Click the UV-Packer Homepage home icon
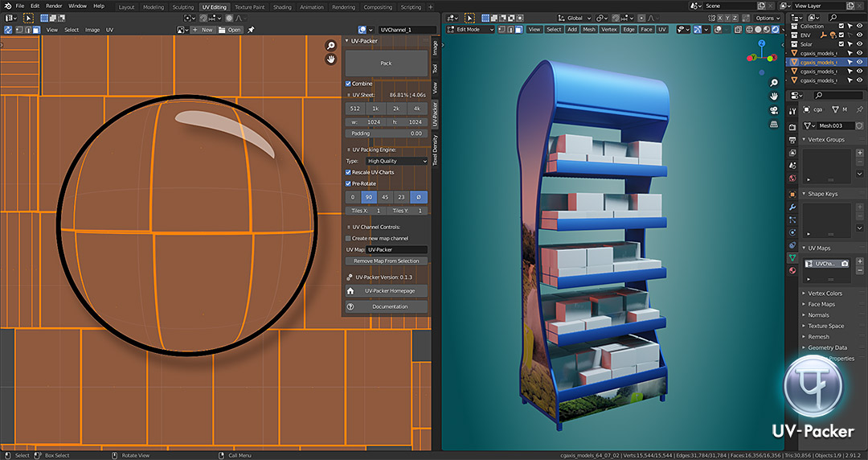The height and width of the screenshot is (460, 868). pyautogui.click(x=350, y=291)
